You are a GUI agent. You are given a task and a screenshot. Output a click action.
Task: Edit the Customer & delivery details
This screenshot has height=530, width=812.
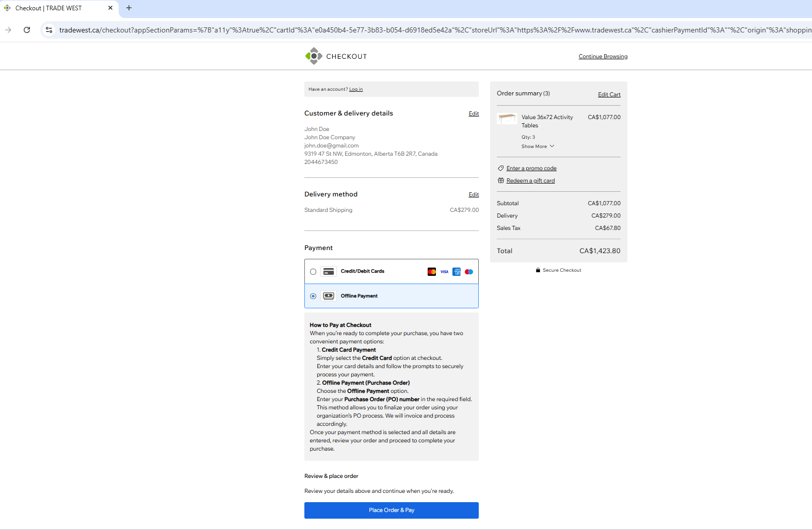pos(474,113)
